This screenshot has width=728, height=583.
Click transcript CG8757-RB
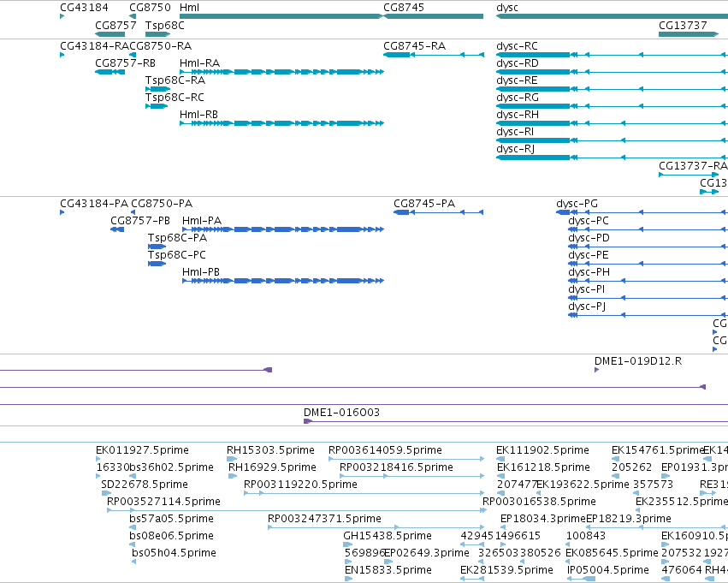pos(110,72)
